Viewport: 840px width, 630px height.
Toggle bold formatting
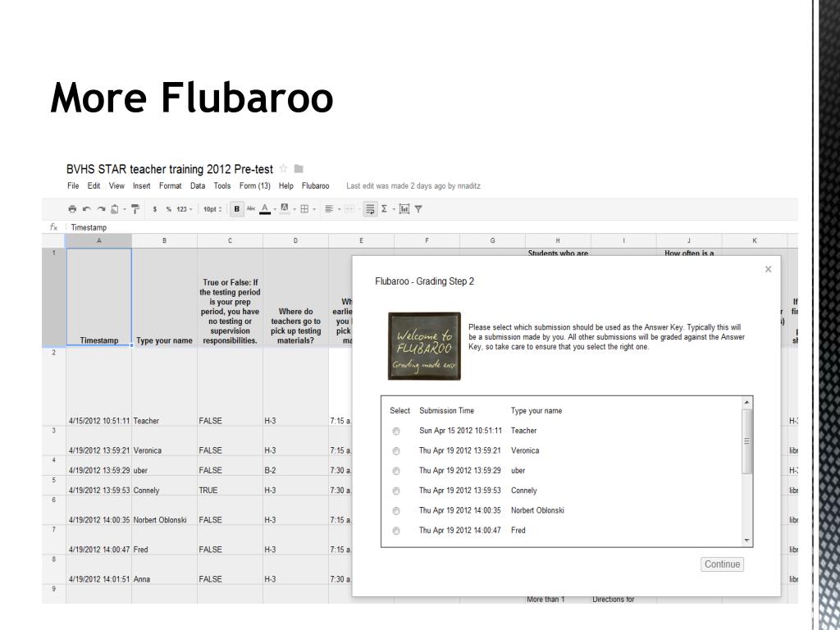(x=237, y=209)
